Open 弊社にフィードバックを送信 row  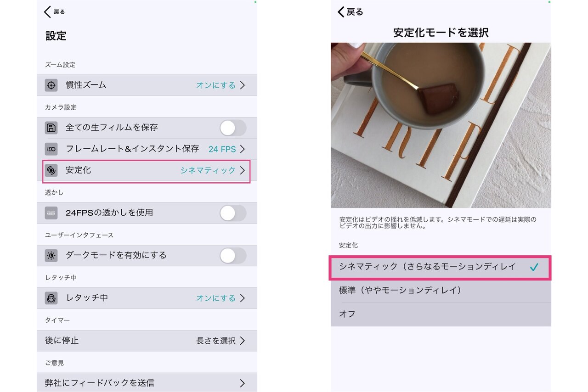[x=147, y=382]
